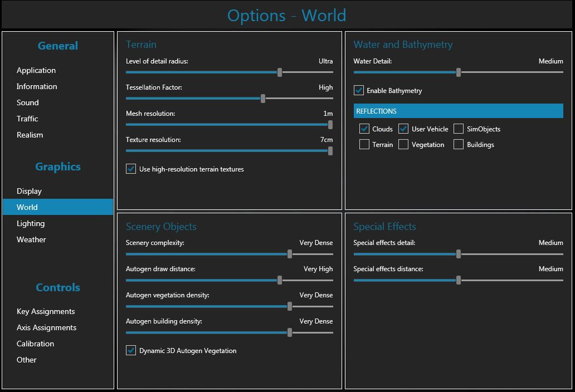Click the Scenery complexity slider handle
The width and height of the screenshot is (575, 392).
[x=290, y=254]
